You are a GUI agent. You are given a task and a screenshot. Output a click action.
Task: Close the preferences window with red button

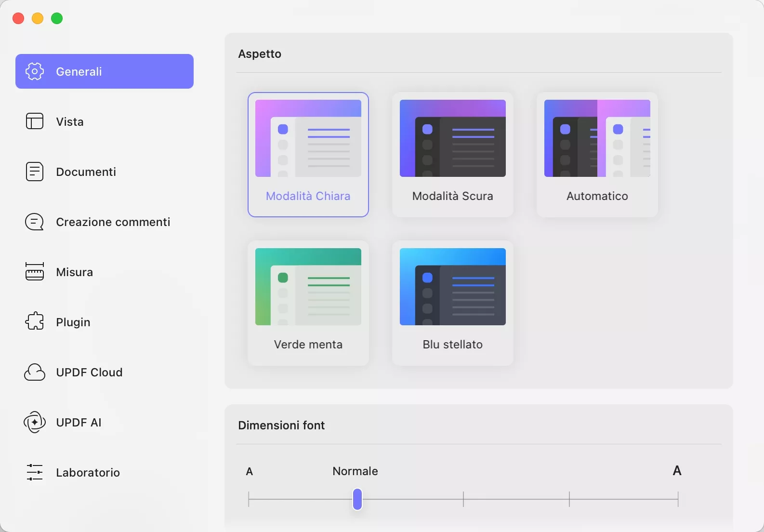coord(18,18)
